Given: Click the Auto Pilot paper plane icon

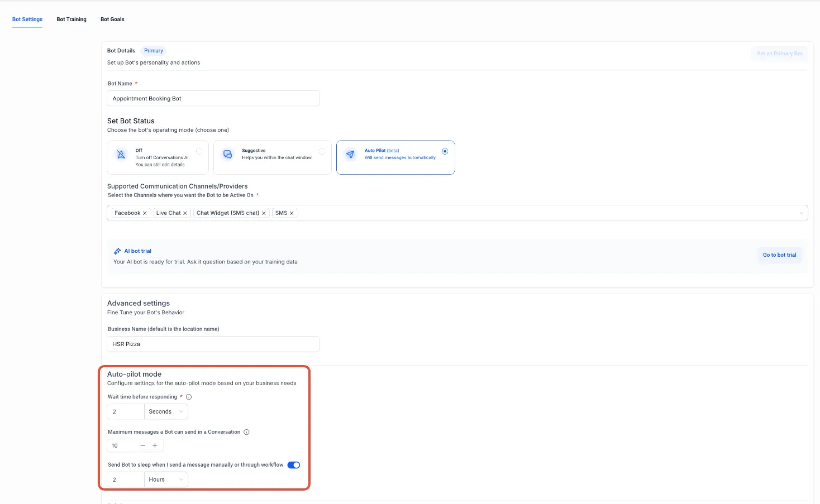Looking at the screenshot, I should pos(350,155).
